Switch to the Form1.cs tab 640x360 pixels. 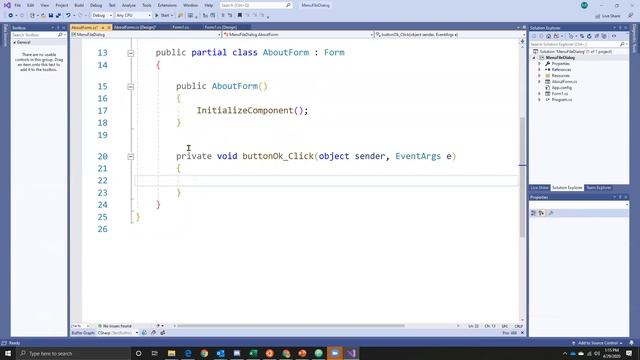[x=180, y=27]
